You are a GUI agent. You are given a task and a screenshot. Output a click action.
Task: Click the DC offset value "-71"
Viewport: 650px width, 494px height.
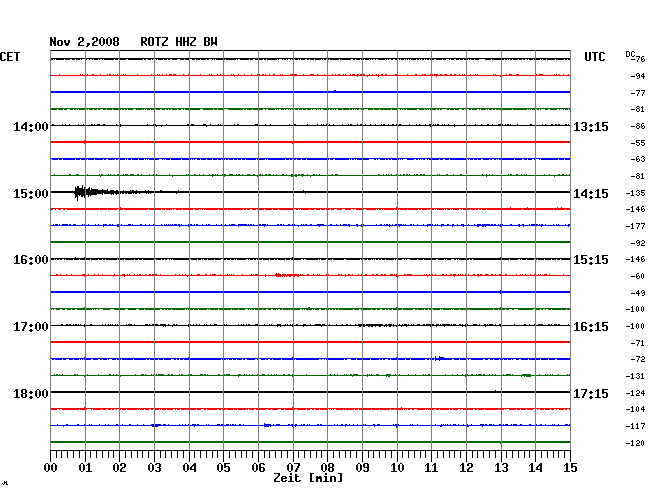click(638, 343)
